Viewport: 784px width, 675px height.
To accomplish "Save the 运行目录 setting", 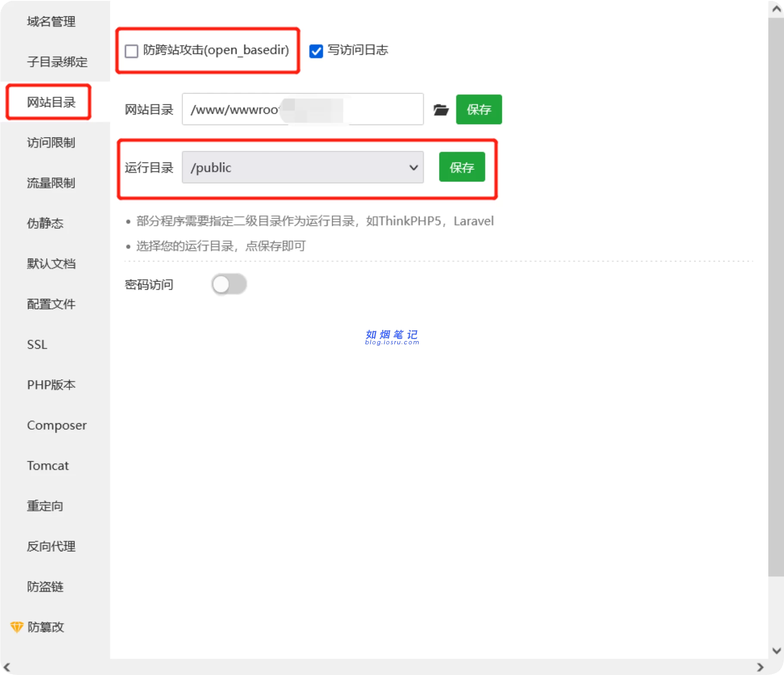I will (462, 167).
